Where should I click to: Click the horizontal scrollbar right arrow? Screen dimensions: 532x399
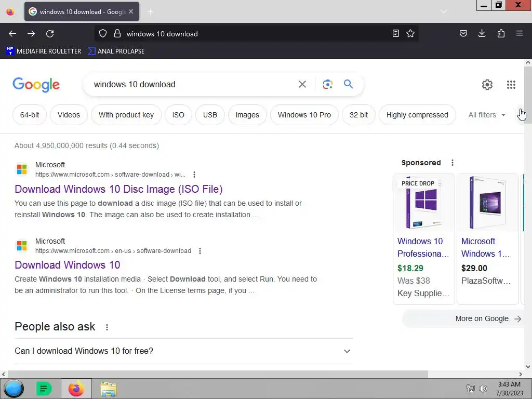point(521,374)
